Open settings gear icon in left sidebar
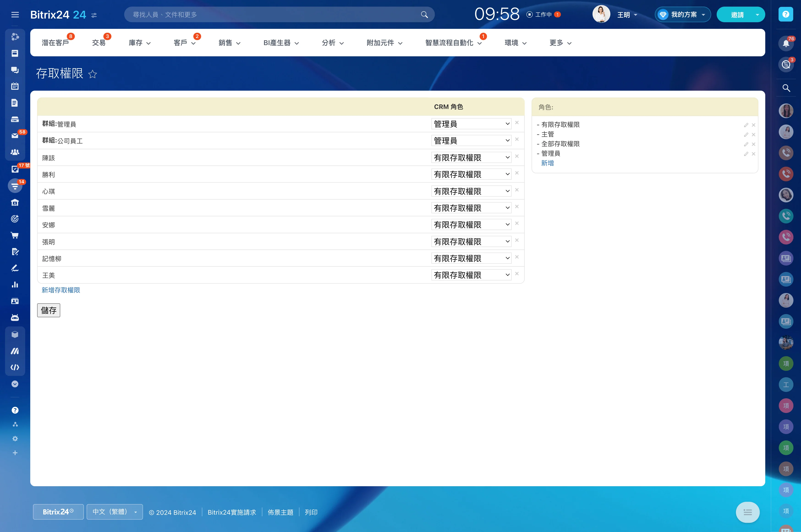The width and height of the screenshot is (801, 532). coord(15,439)
